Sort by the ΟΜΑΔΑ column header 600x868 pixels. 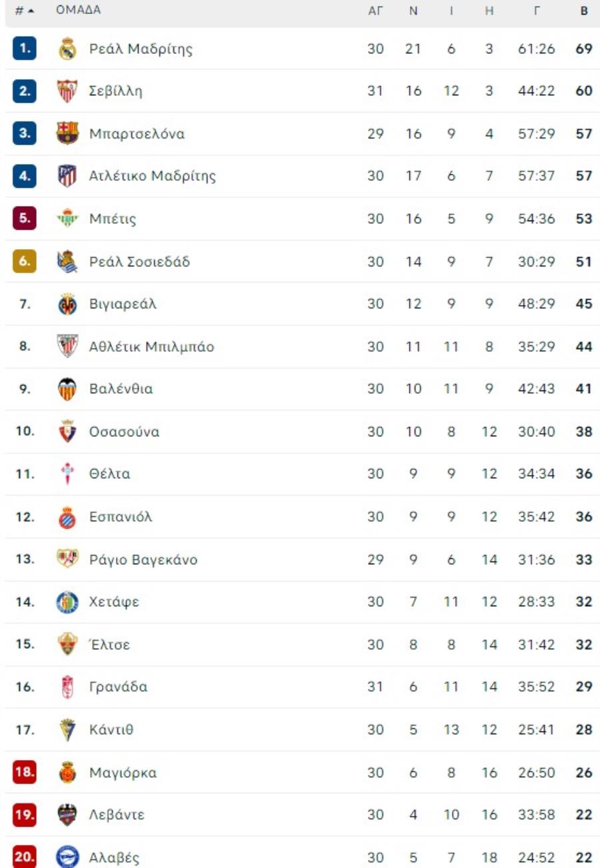pos(79,11)
